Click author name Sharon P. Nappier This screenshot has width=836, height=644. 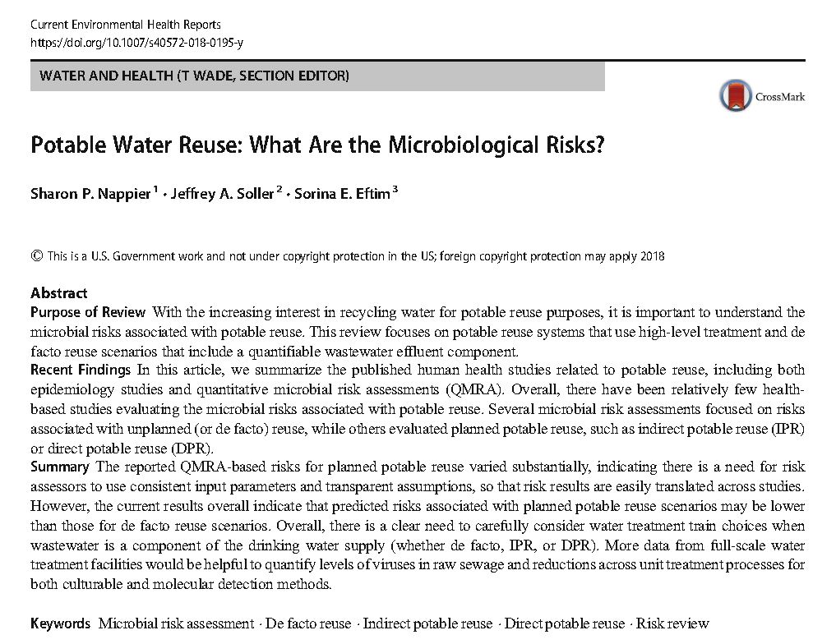pyautogui.click(x=90, y=194)
